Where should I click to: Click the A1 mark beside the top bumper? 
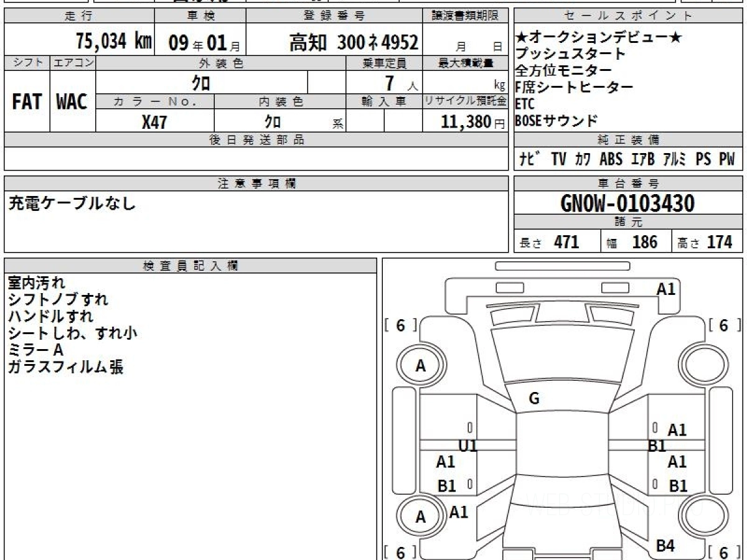point(666,289)
